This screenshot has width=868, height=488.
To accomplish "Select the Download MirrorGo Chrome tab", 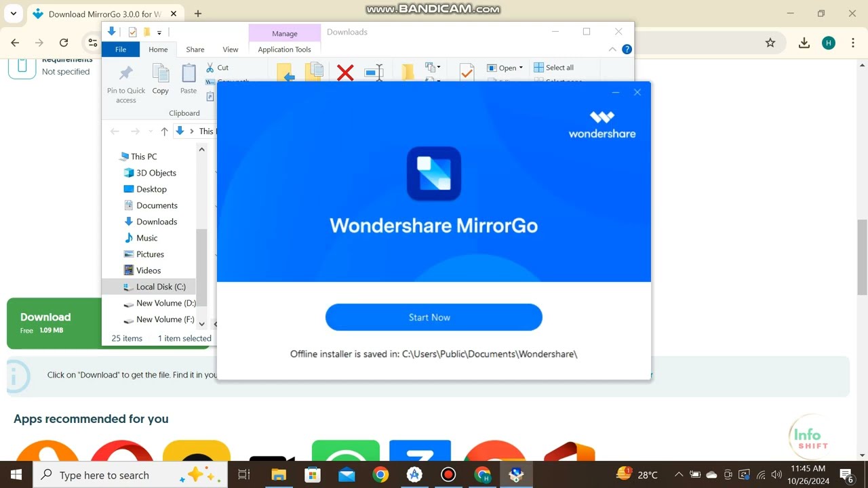I will click(x=105, y=14).
